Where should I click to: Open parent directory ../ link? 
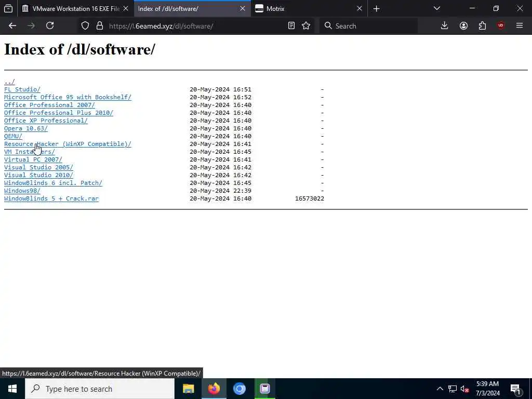point(9,82)
